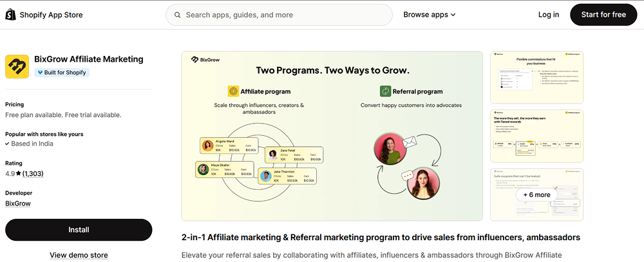The height and width of the screenshot is (262, 644).
Task: Click the Built for Shopify badge
Action: pyautogui.click(x=62, y=72)
